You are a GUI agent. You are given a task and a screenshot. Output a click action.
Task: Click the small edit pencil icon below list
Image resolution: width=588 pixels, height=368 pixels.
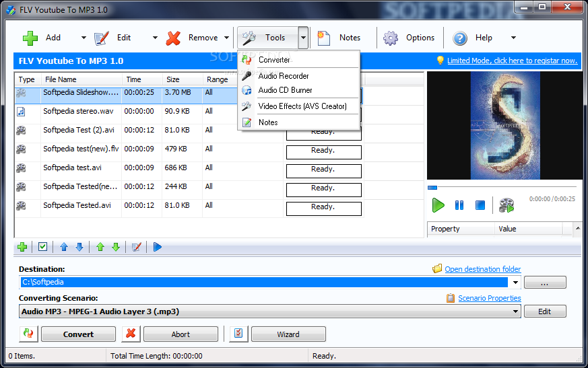137,247
